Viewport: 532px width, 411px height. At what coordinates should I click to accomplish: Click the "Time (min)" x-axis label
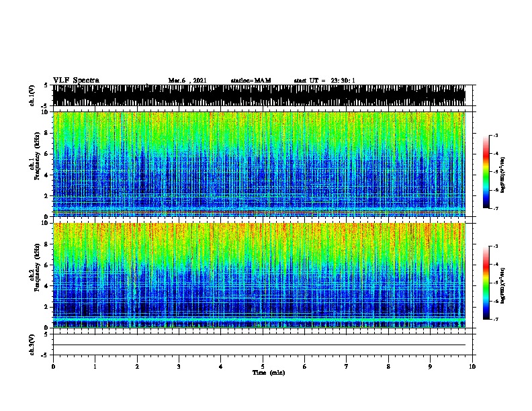[x=269, y=373]
